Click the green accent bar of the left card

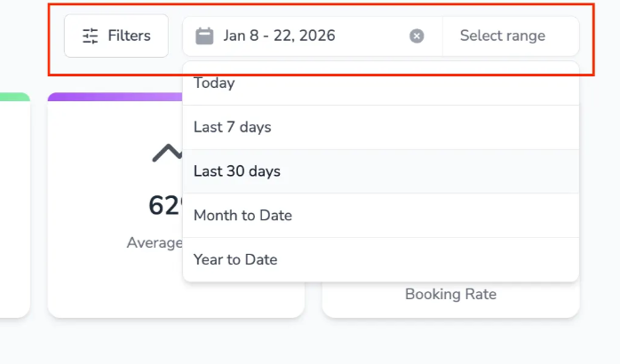tap(14, 97)
